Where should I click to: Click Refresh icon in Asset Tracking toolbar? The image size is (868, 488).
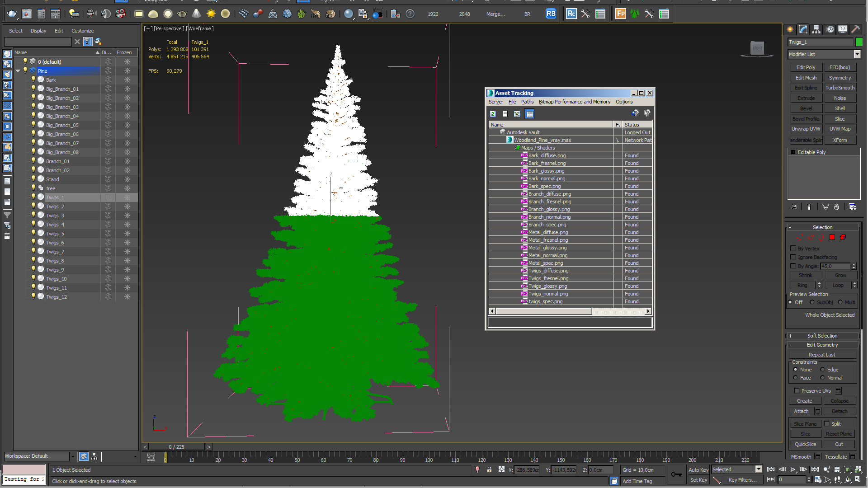[x=493, y=114]
